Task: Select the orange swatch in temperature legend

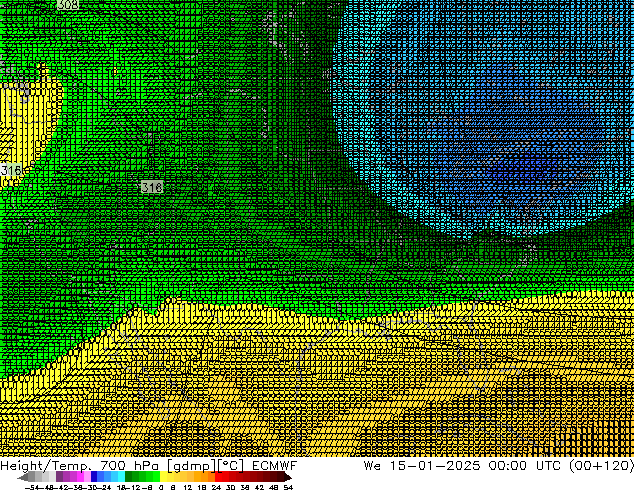Action: pos(198,476)
